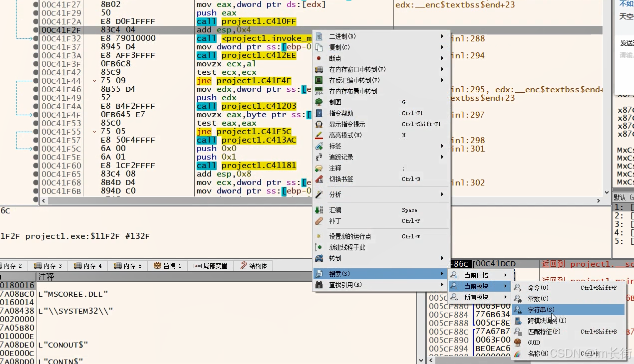Switch to the 内存 3 tab
Viewport: 634px width, 364px height.
(47, 266)
